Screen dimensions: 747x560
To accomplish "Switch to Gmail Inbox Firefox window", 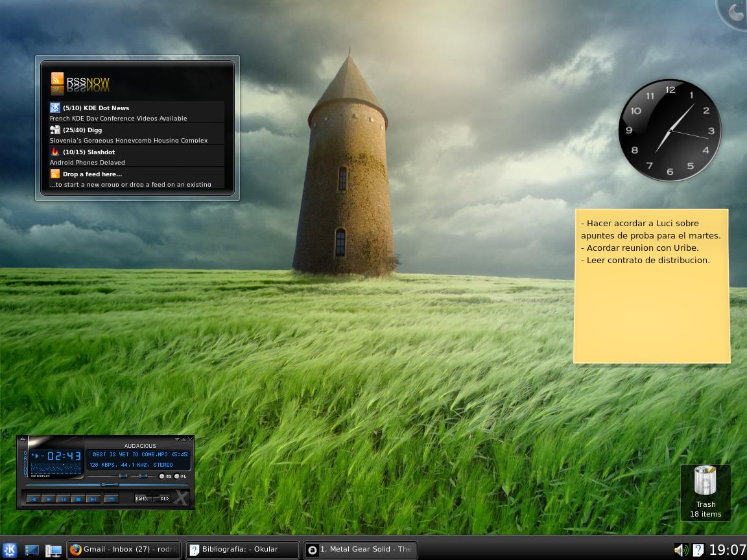I will pyautogui.click(x=124, y=550).
